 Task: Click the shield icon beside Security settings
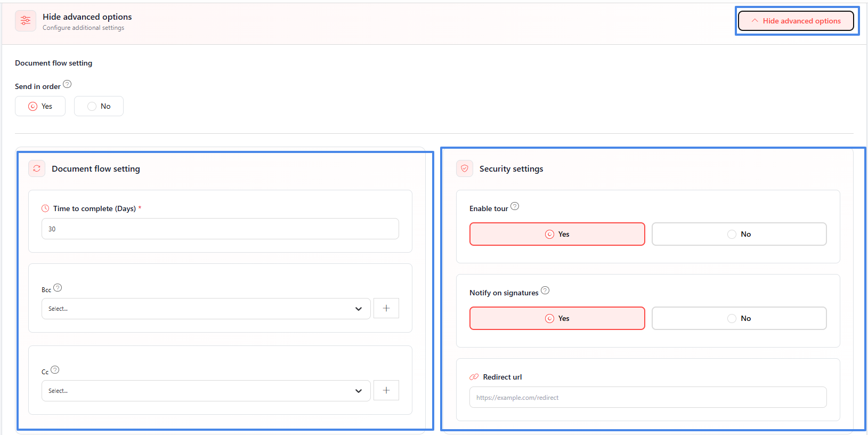465,168
